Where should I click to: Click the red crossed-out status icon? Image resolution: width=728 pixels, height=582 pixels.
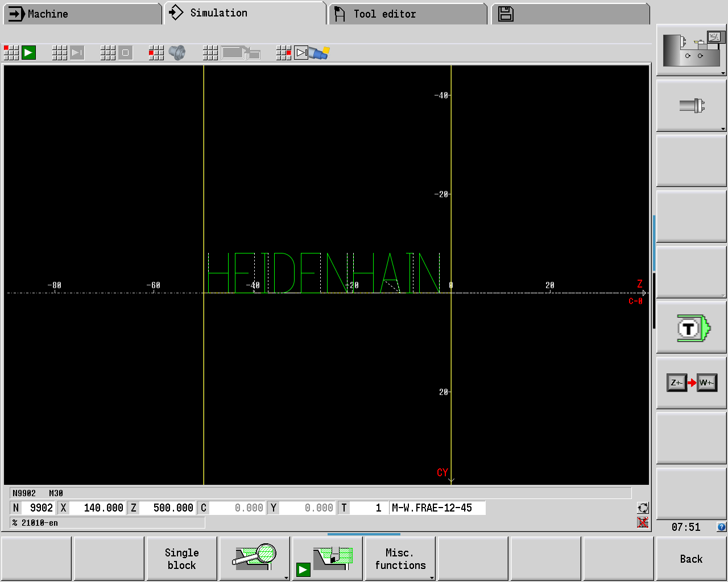point(643,522)
